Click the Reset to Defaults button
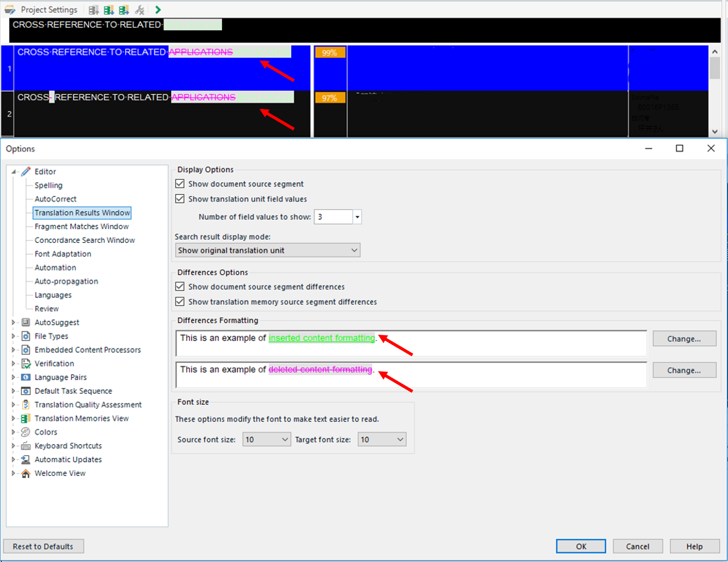The image size is (728, 562). point(43,547)
